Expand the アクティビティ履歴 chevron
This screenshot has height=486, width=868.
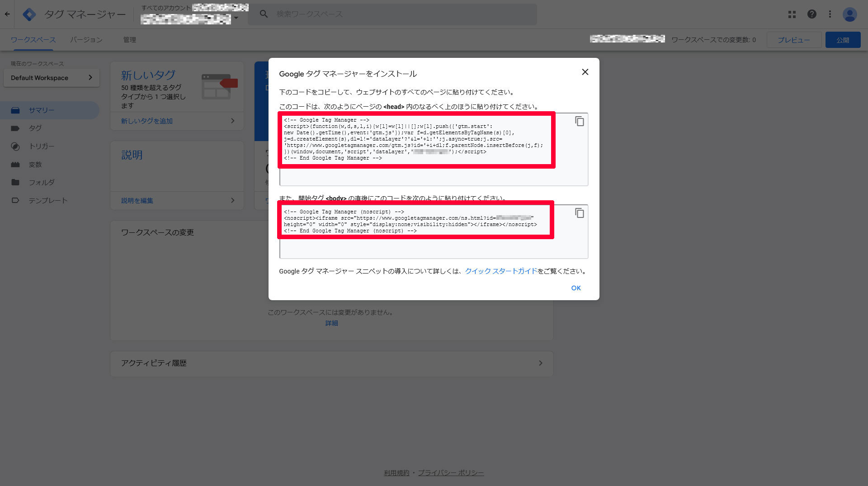(540, 363)
